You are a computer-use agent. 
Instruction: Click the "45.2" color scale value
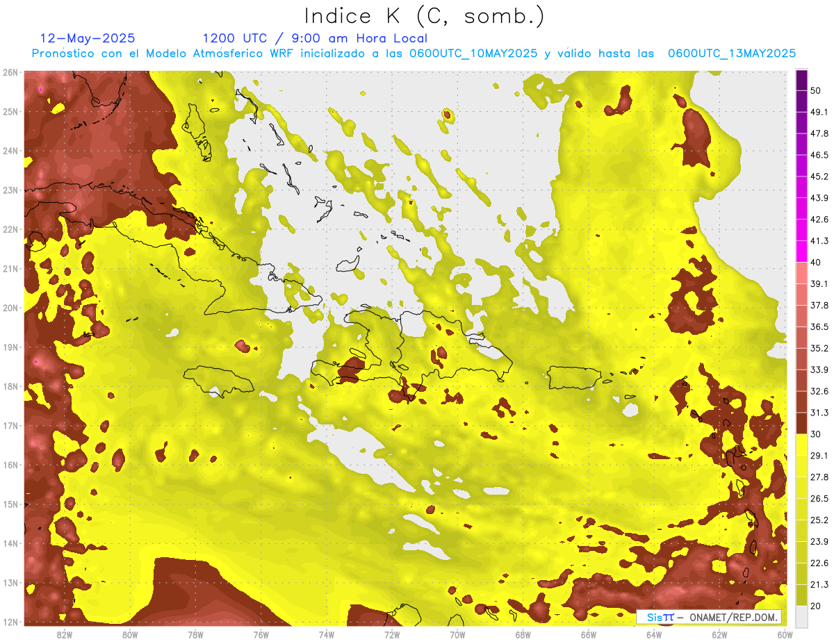[x=819, y=176]
